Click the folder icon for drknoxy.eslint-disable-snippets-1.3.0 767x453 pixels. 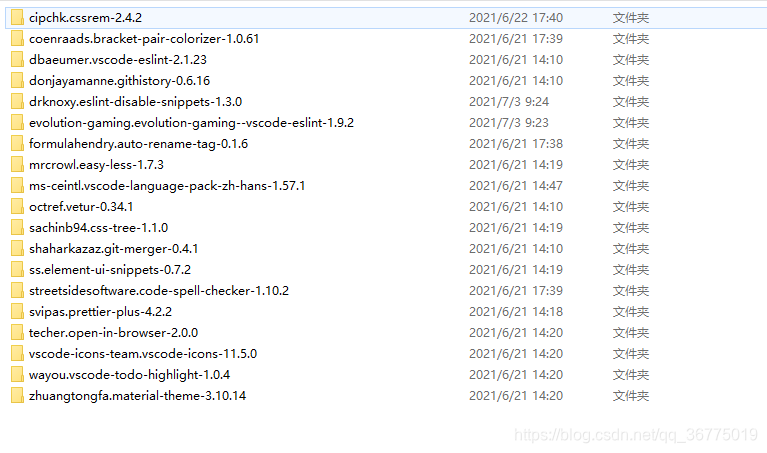click(17, 102)
